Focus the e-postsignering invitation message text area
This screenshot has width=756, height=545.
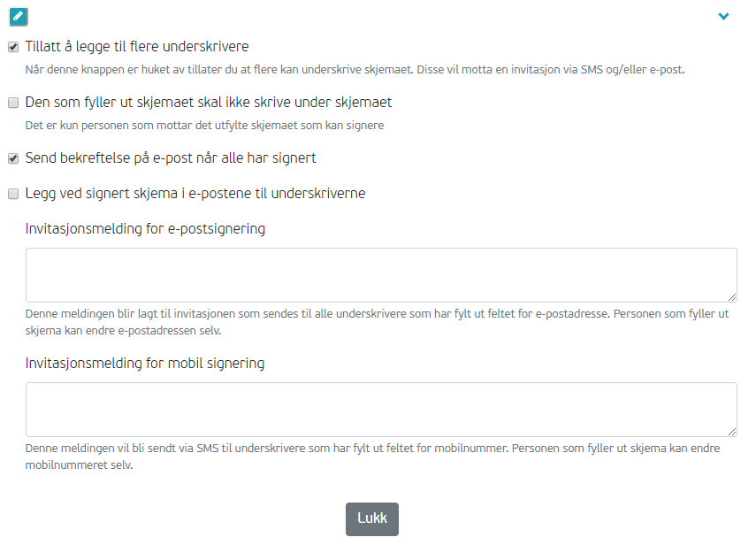point(381,275)
